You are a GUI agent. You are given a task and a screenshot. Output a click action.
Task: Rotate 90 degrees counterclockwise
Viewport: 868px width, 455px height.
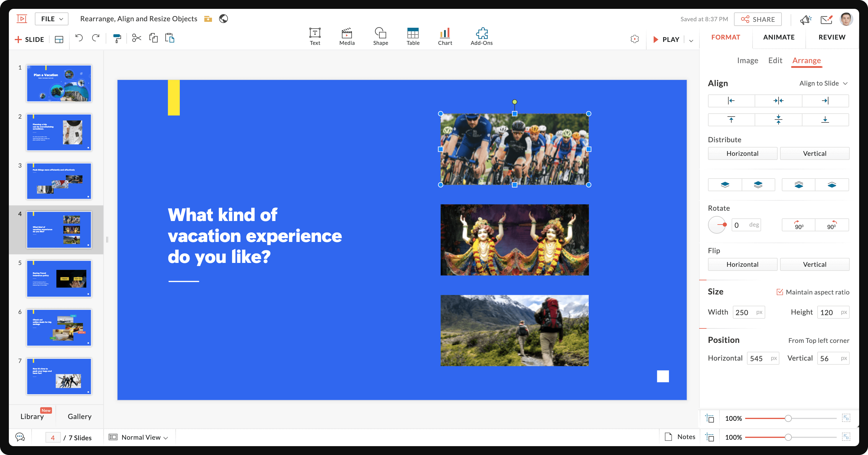tap(832, 225)
